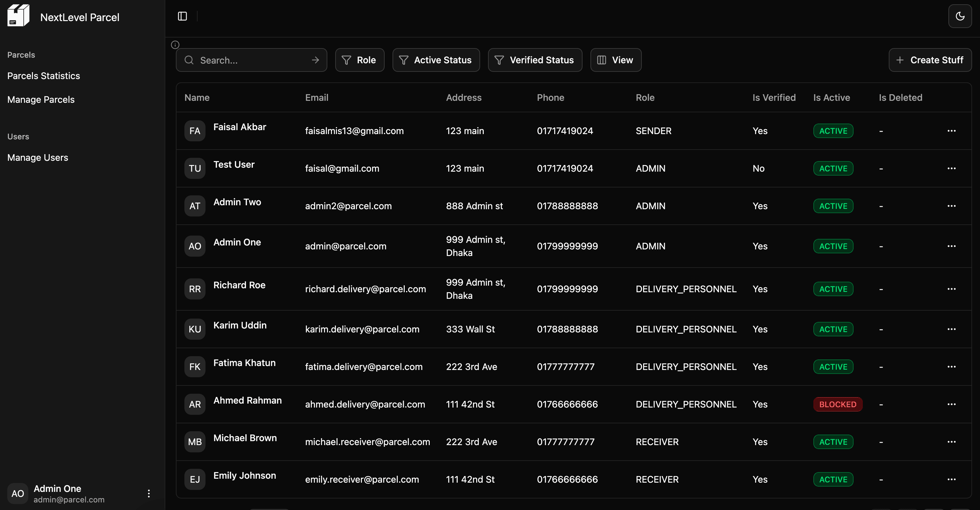Open the View columns menu
Image resolution: width=980 pixels, height=510 pixels.
point(615,60)
